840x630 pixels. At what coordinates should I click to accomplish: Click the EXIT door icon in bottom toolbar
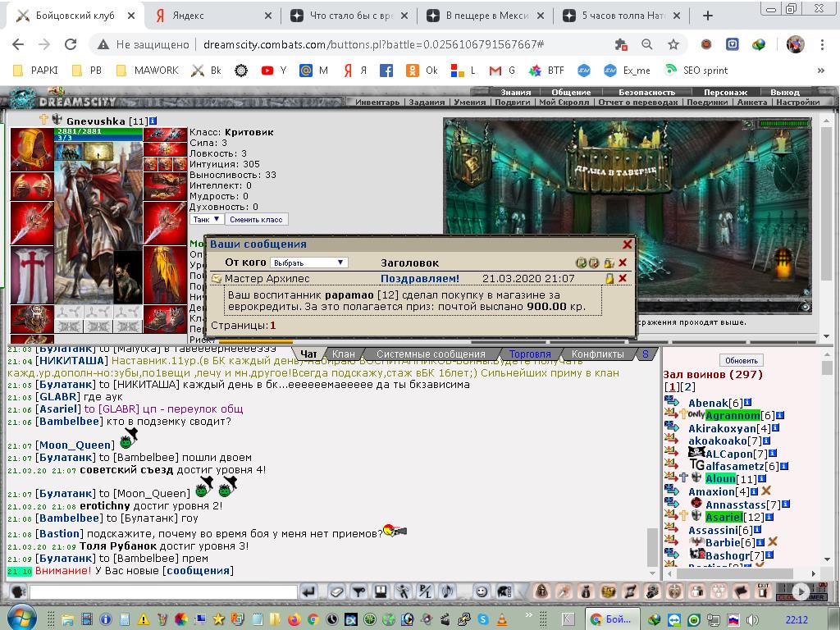[764, 591]
